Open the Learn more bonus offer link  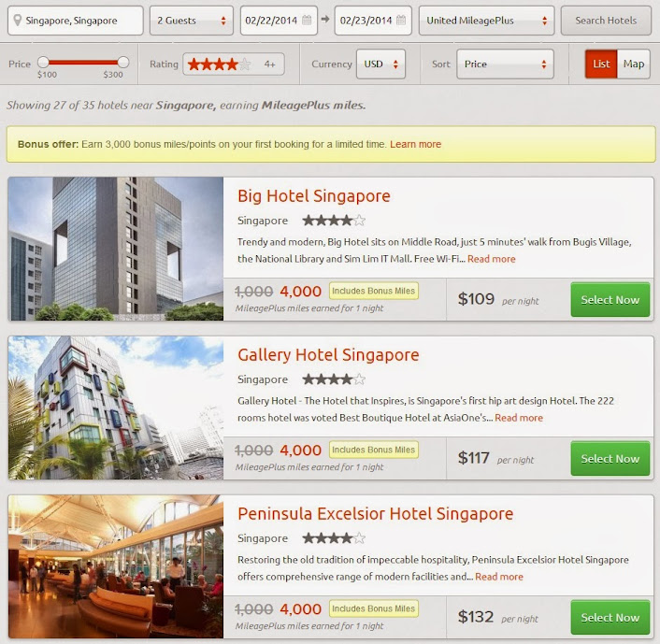[415, 144]
